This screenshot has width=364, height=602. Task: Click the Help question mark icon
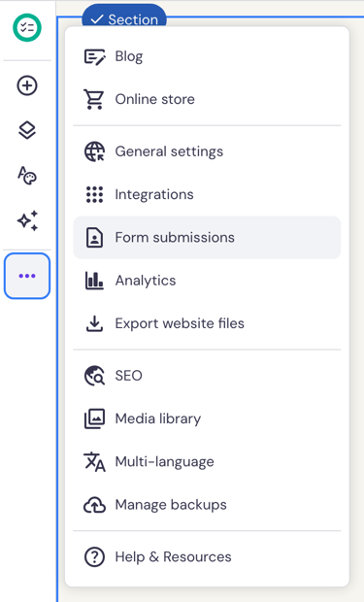(94, 556)
